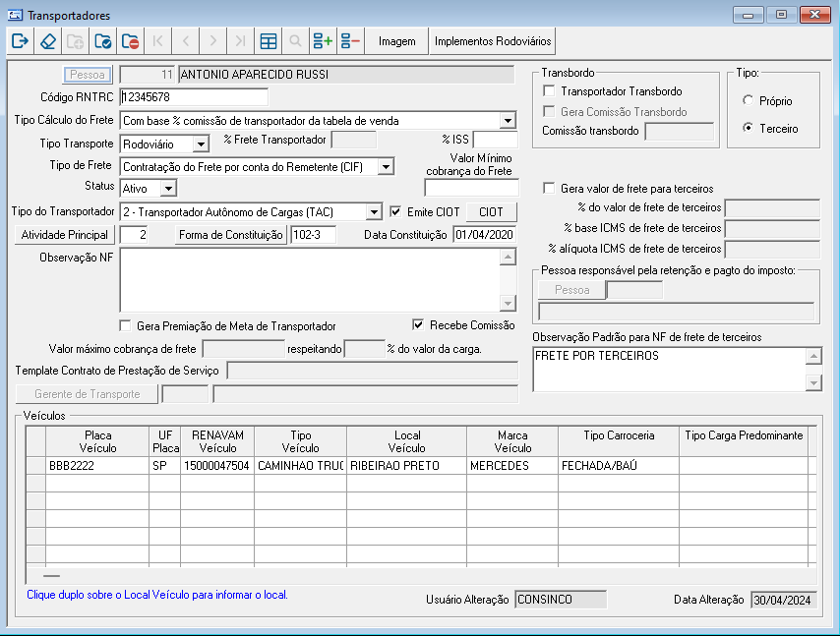Click Valor máximo cobrança de frete field
Viewport: 840px width, 636px height.
243,349
